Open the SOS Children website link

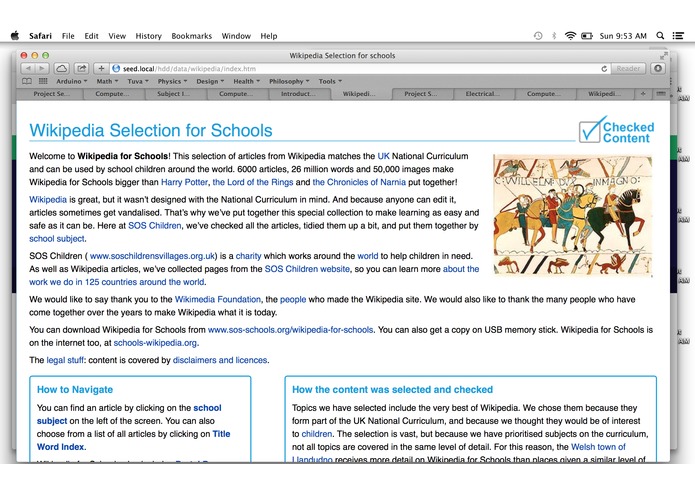point(307,268)
